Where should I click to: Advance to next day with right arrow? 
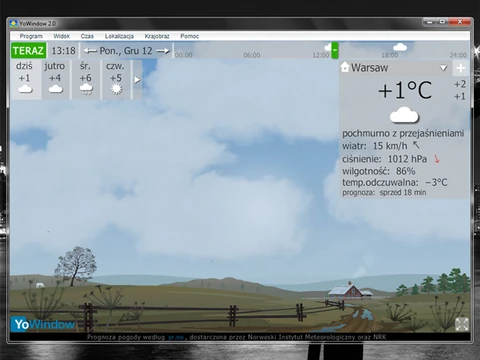(163, 51)
